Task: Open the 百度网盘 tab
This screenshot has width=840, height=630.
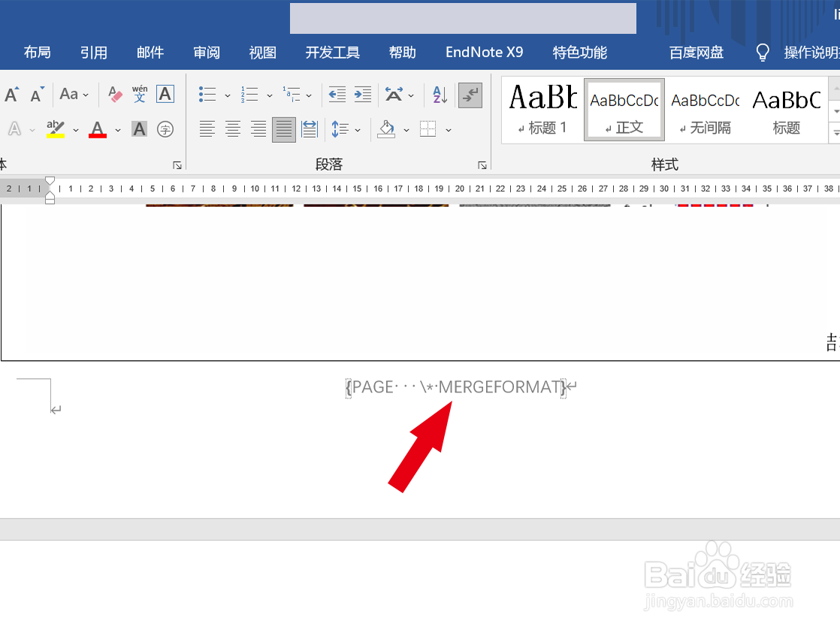Action: (696, 52)
